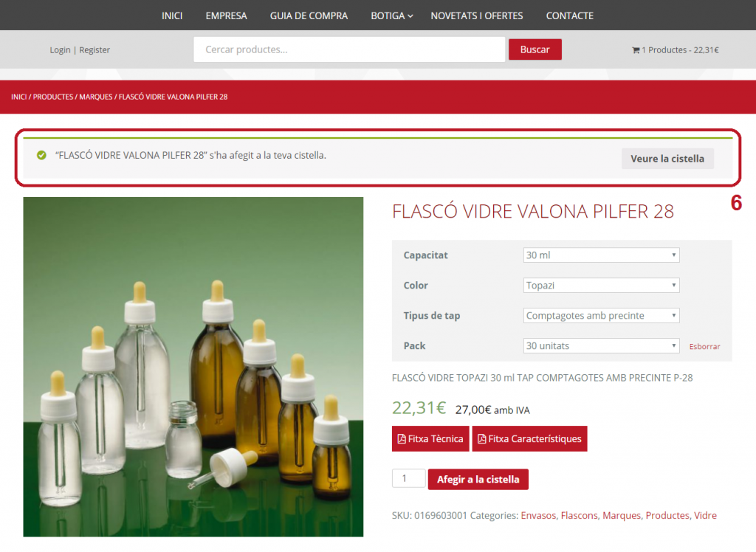This screenshot has width=756, height=552.
Task: Click the Flascons category link
Action: [x=579, y=516]
